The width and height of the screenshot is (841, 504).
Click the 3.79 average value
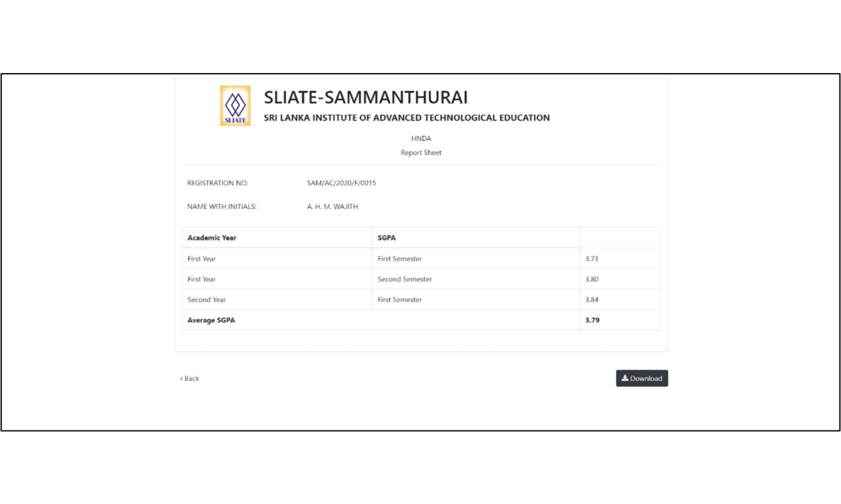point(592,320)
